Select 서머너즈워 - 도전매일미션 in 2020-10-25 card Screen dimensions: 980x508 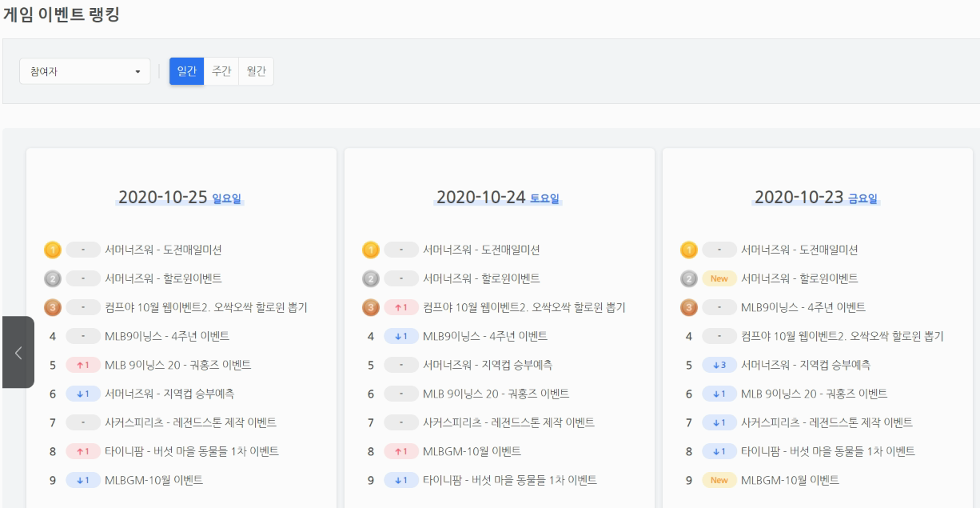(x=163, y=250)
